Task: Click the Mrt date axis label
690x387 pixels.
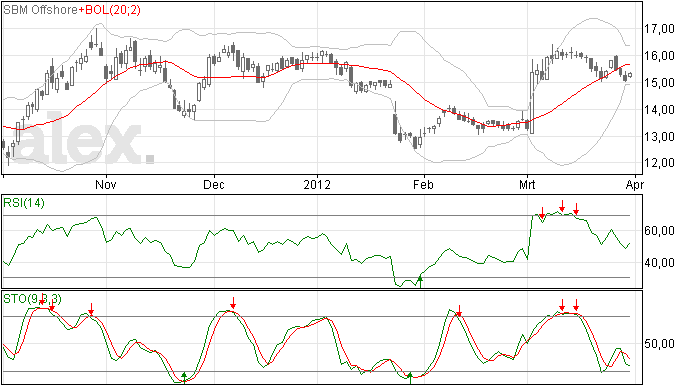Action: tap(527, 184)
